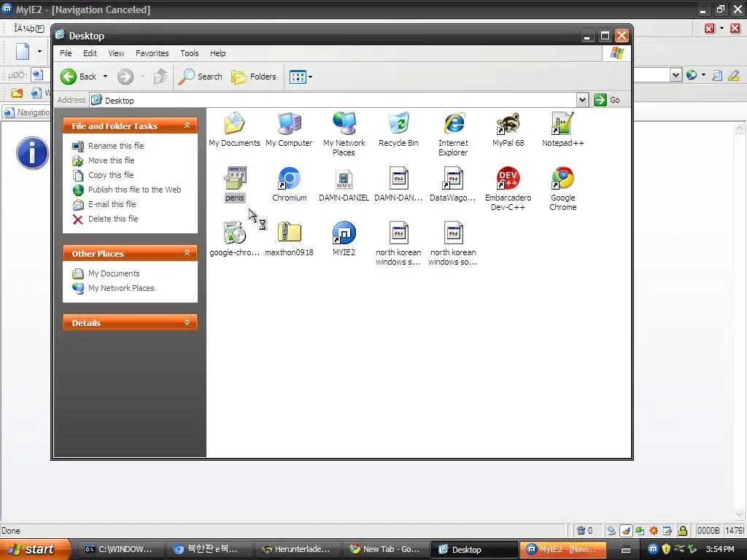
Task: Expand the Details panel
Action: coord(187,322)
